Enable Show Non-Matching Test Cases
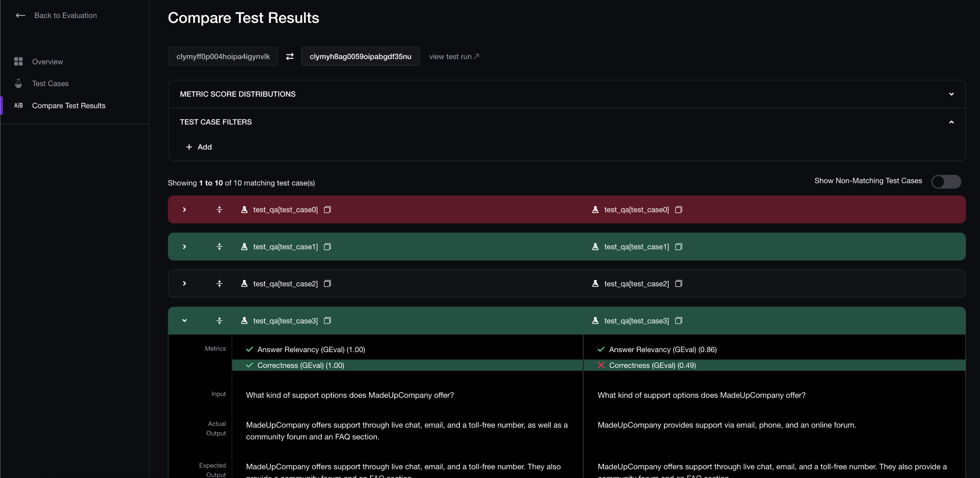The image size is (980, 478). (946, 181)
